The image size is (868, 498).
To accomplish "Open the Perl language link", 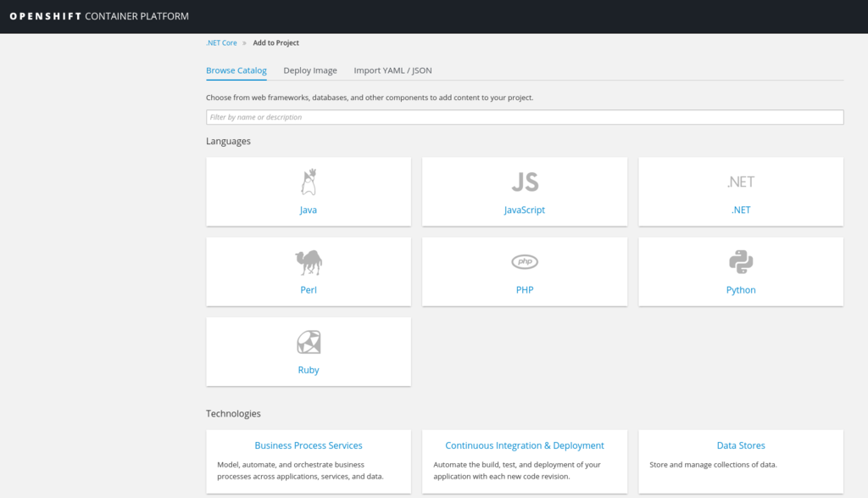I will 309,289.
